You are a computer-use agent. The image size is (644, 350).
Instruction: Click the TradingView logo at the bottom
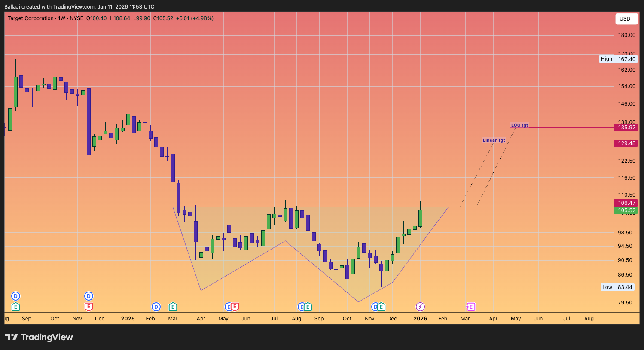pyautogui.click(x=39, y=337)
